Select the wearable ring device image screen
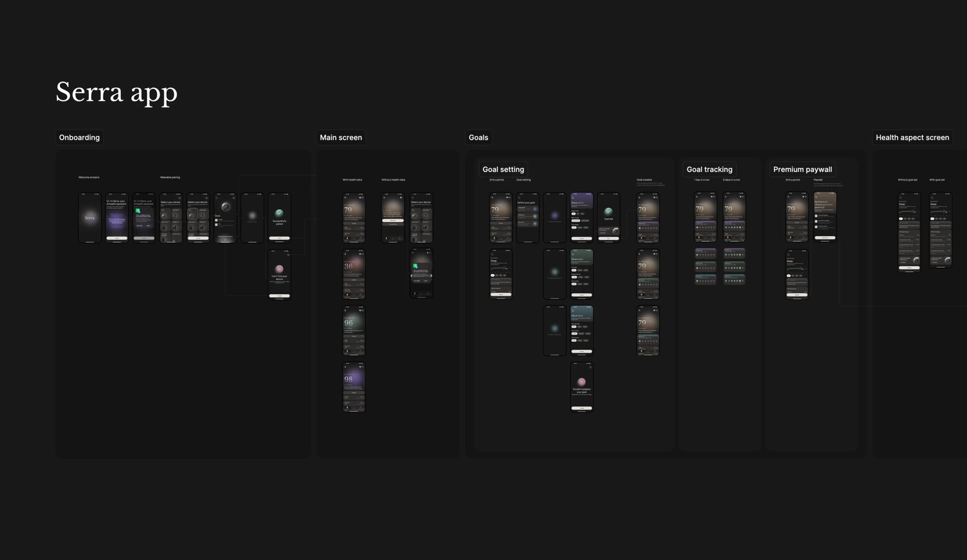Image resolution: width=967 pixels, height=560 pixels. point(225,218)
